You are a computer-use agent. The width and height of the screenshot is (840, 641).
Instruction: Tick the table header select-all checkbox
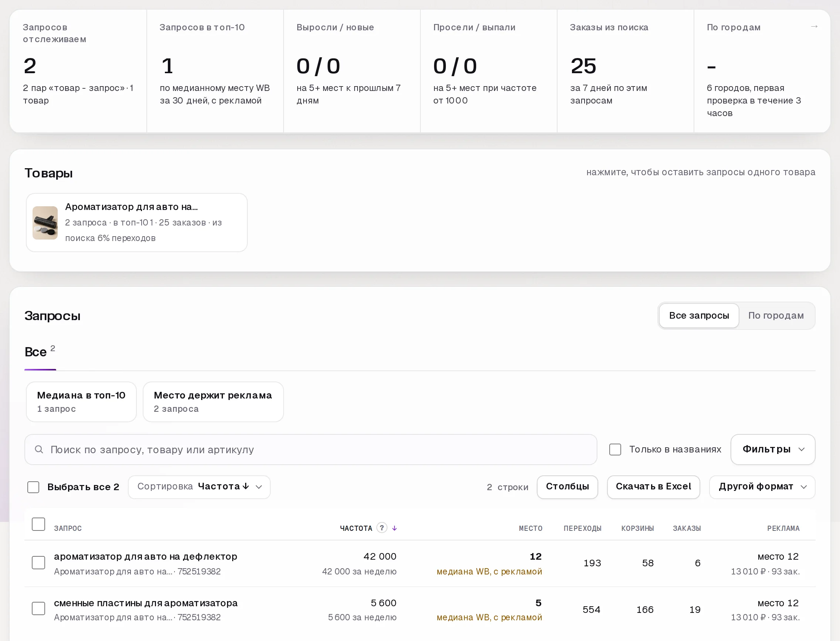tap(38, 524)
